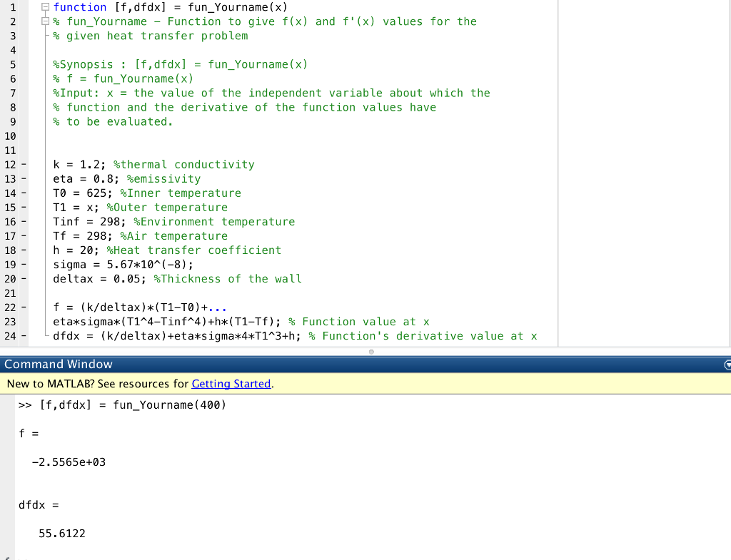Click the '55.6122' output value
This screenshot has height=560, width=731.
[62, 534]
